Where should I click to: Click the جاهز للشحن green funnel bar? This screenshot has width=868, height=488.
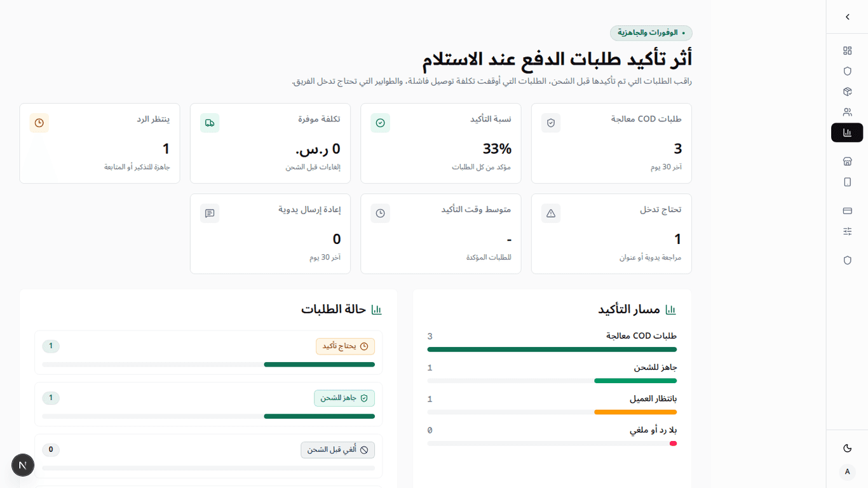[x=635, y=381]
